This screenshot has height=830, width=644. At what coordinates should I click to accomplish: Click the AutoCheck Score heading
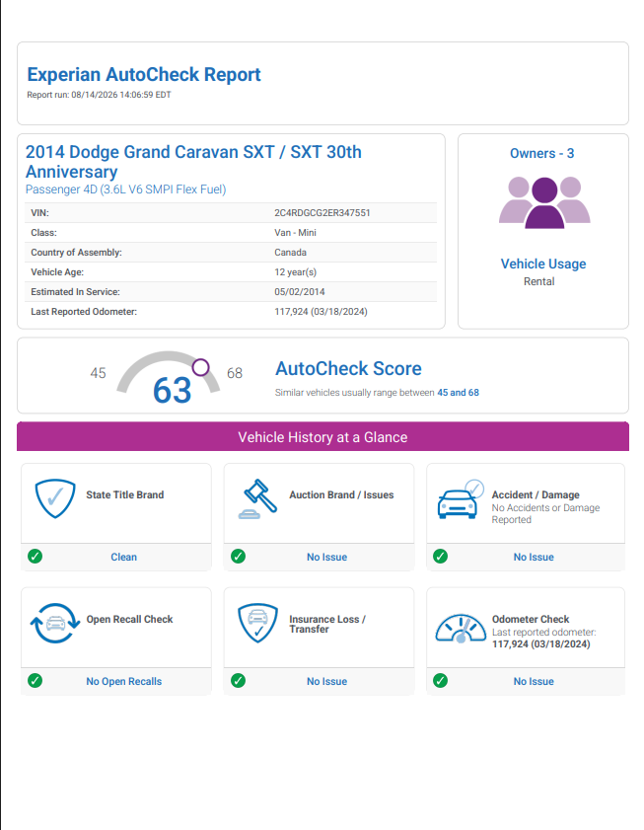point(348,368)
